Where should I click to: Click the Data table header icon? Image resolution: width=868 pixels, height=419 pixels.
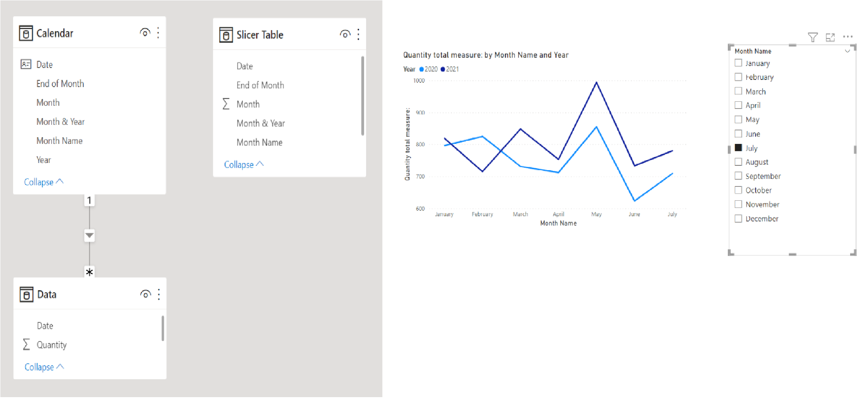click(27, 294)
